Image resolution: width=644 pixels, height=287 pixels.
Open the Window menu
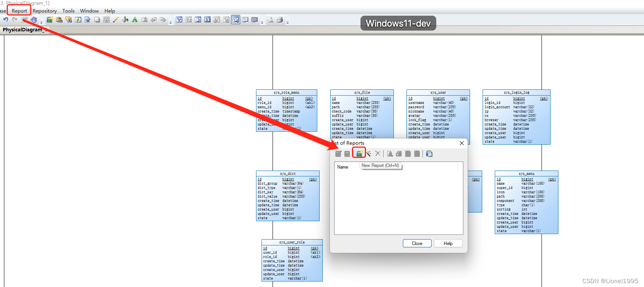pos(90,11)
